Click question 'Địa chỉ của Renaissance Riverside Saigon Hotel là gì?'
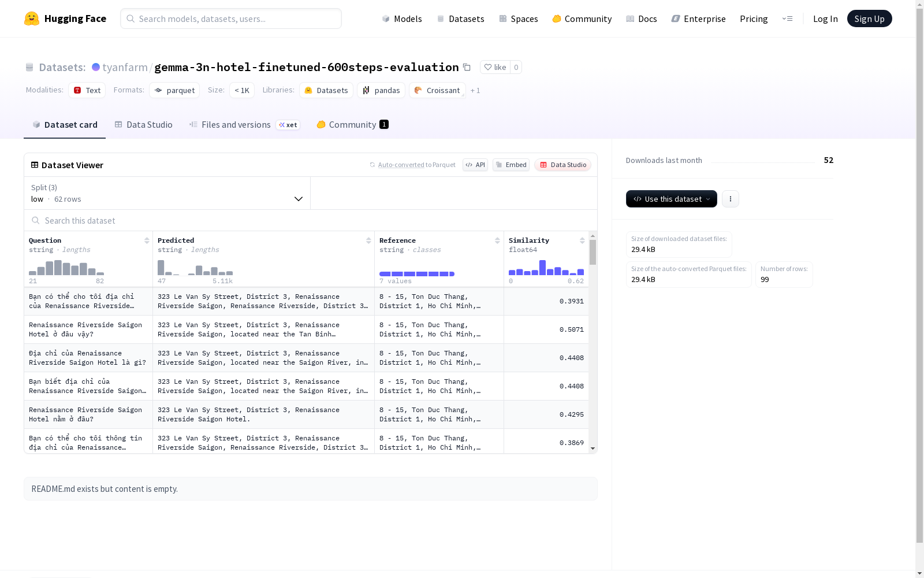 click(88, 358)
